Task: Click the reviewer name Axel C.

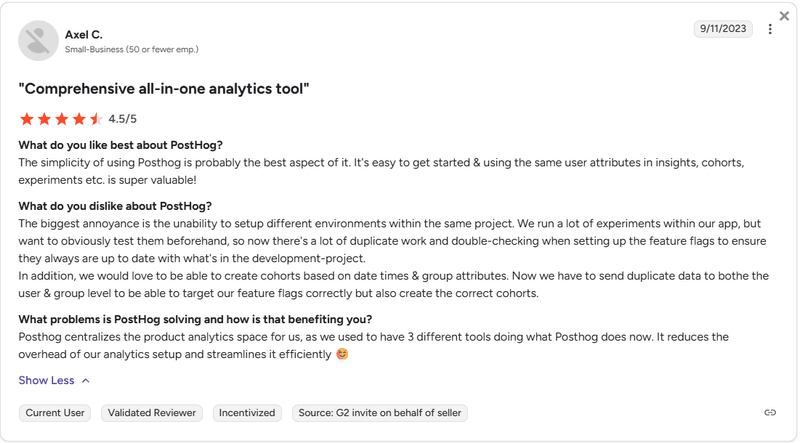Action: tap(84, 35)
